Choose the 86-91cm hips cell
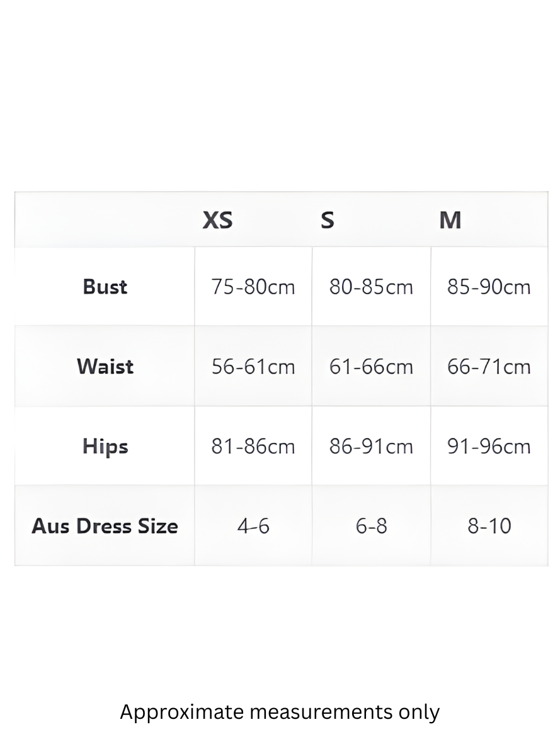This screenshot has width=560, height=756. (x=371, y=446)
